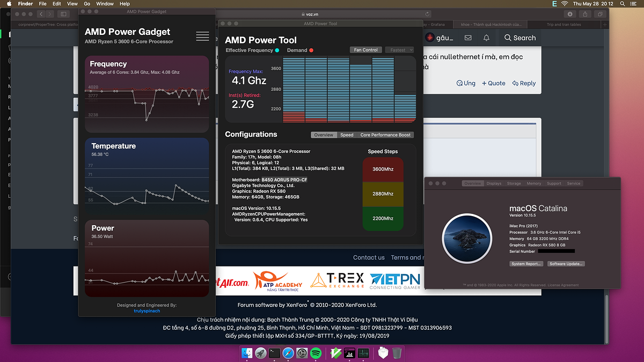This screenshot has height=362, width=644.
Task: Switch to Memory tab in About This Mac
Action: 534,183
